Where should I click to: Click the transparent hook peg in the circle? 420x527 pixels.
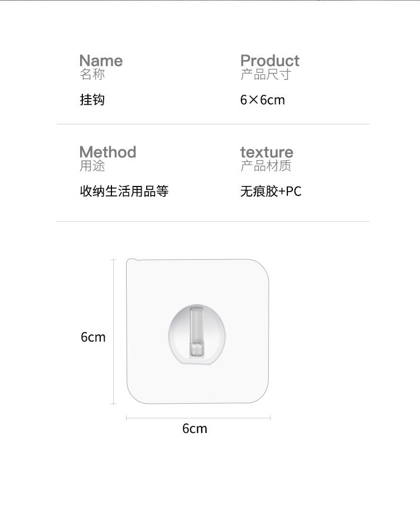coord(197,332)
